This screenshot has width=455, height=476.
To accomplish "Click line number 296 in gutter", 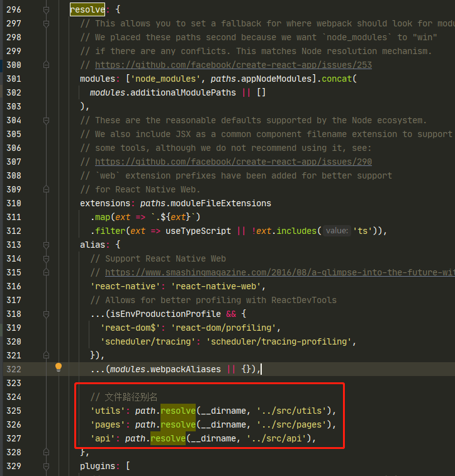I will pos(14,9).
